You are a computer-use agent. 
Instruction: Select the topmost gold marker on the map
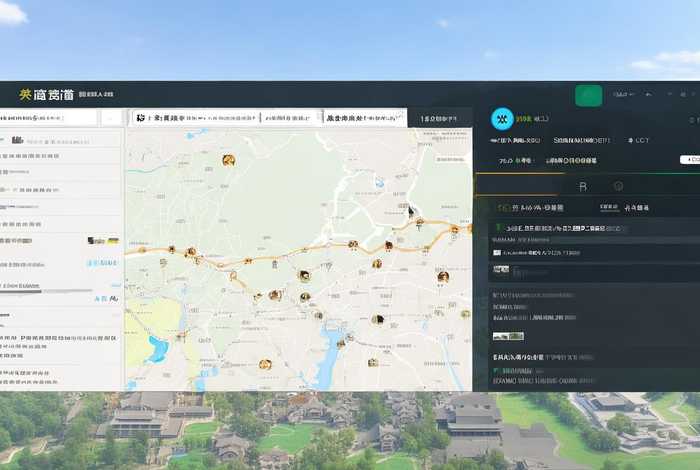(x=228, y=160)
